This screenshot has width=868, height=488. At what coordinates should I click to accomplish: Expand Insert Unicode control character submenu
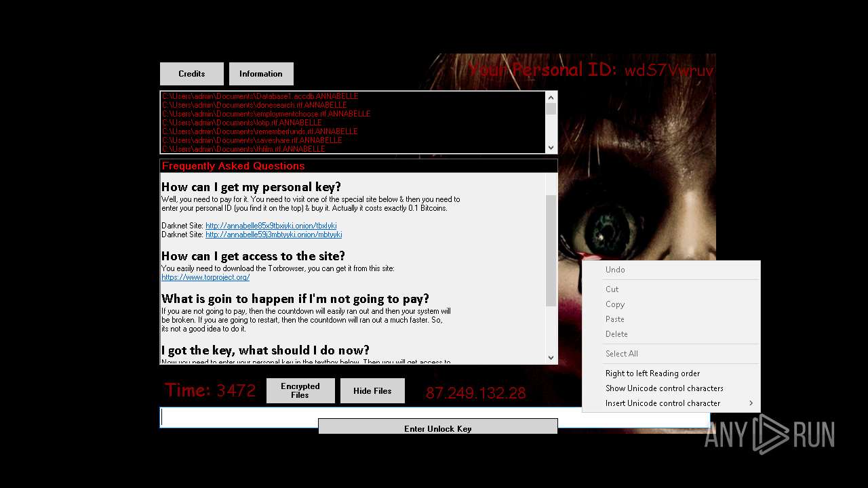point(671,403)
